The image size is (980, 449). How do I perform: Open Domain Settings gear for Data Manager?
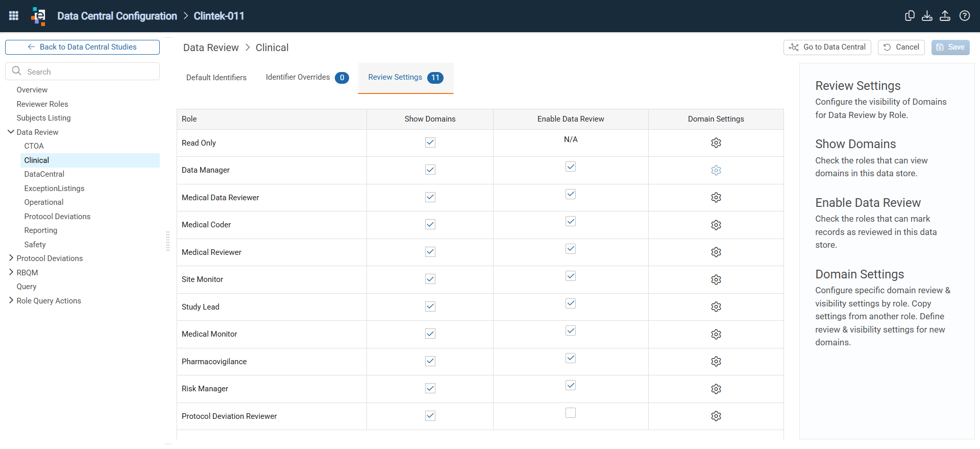pos(716,170)
